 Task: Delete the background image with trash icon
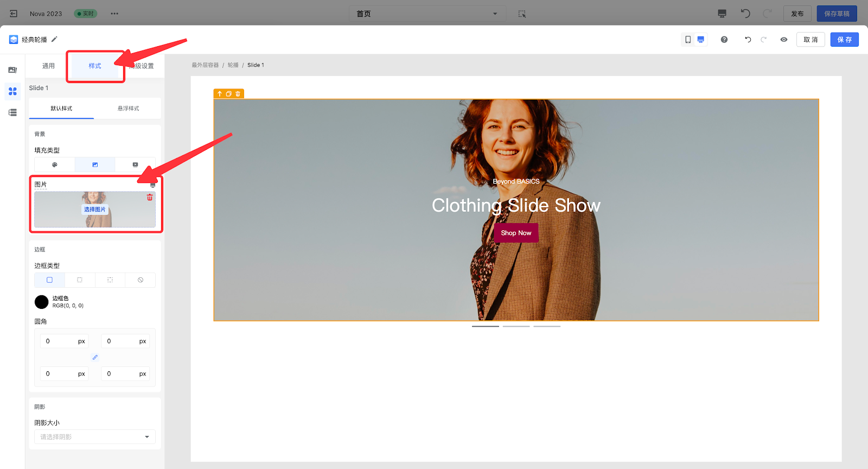pyautogui.click(x=150, y=198)
